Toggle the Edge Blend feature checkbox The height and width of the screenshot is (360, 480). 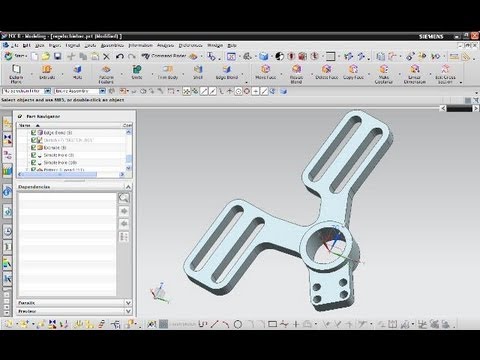point(34,132)
